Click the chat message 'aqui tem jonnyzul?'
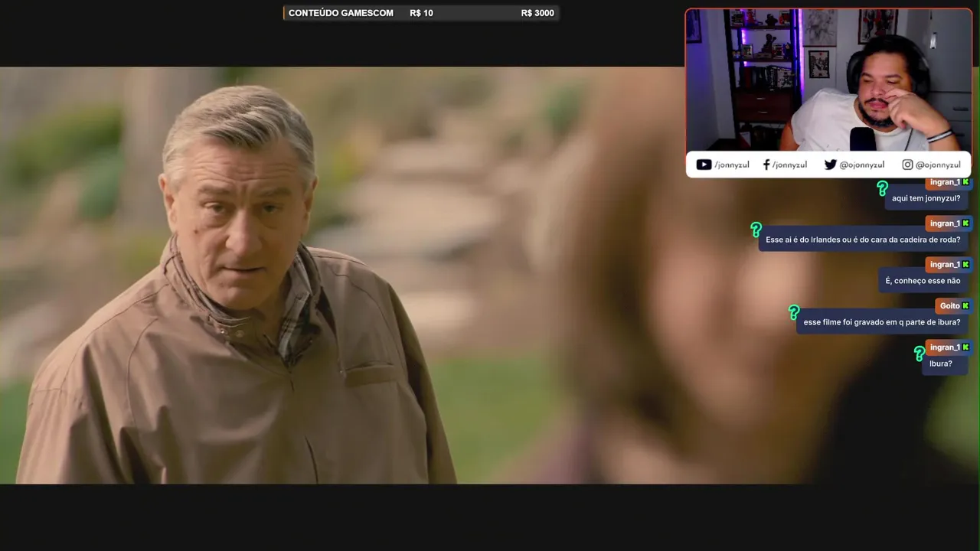 [926, 199]
